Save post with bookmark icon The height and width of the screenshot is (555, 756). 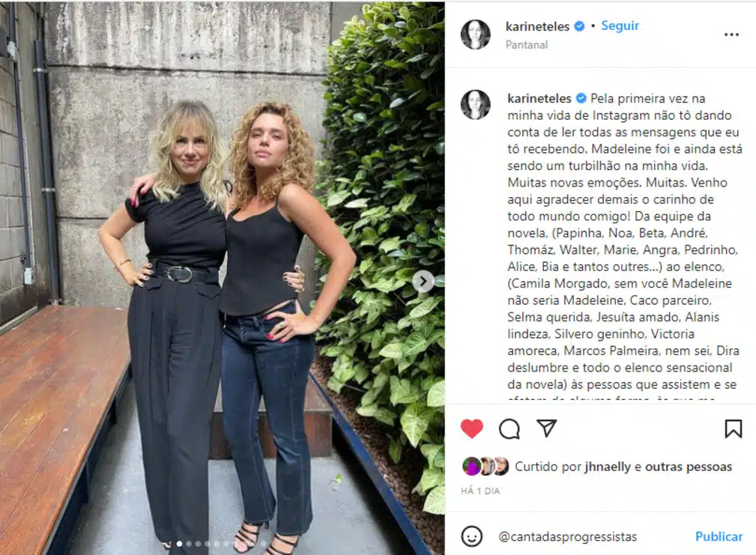point(733,428)
